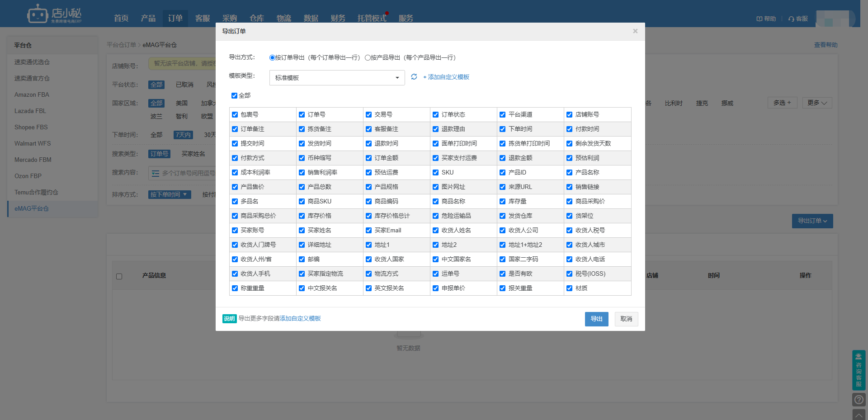The width and height of the screenshot is (868, 420).
Task: Open the 产品 menu
Action: coord(148,19)
